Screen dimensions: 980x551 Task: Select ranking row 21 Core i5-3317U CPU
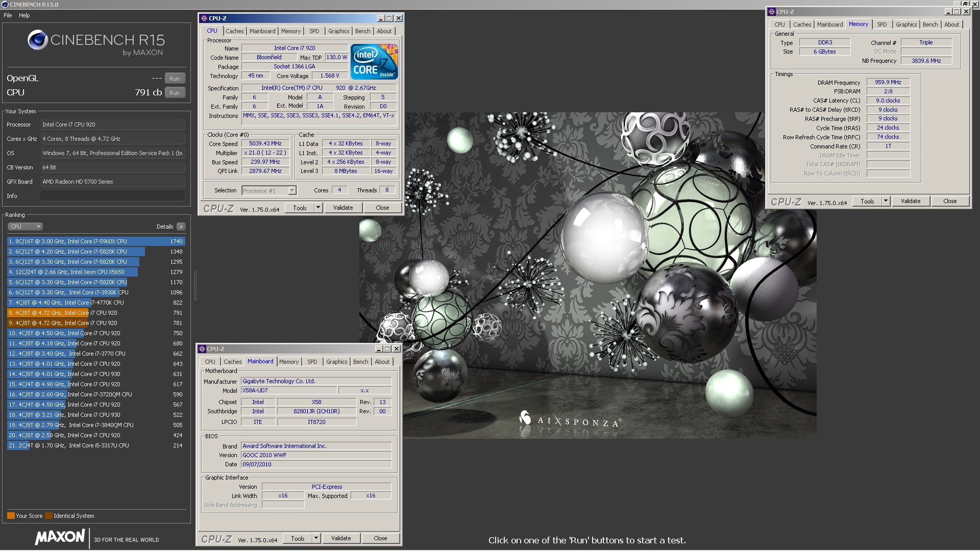96,445
